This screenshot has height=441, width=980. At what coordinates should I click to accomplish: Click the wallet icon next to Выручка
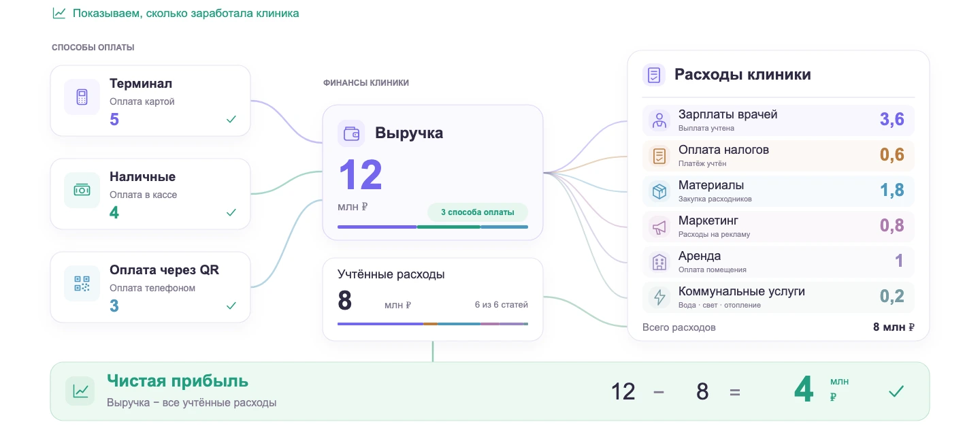(351, 133)
